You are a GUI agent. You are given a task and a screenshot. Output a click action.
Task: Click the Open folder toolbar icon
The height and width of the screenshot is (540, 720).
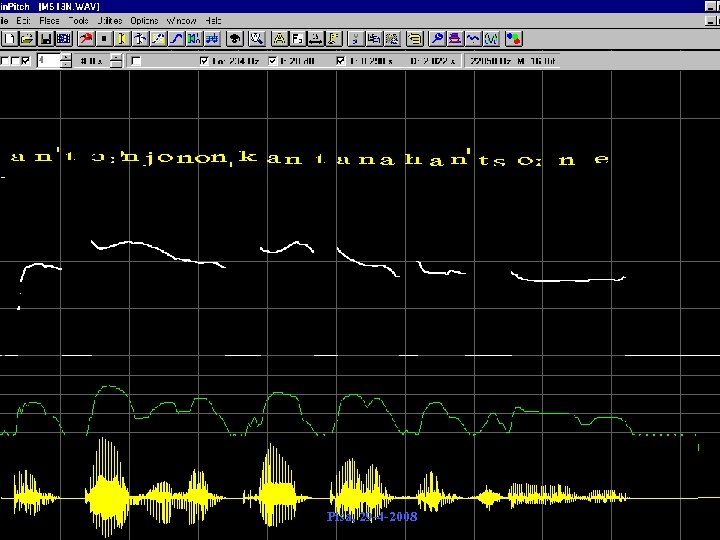tap(28, 39)
